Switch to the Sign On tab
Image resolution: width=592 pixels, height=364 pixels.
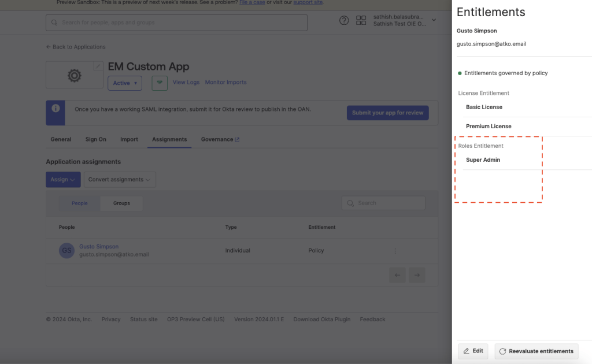click(x=95, y=139)
